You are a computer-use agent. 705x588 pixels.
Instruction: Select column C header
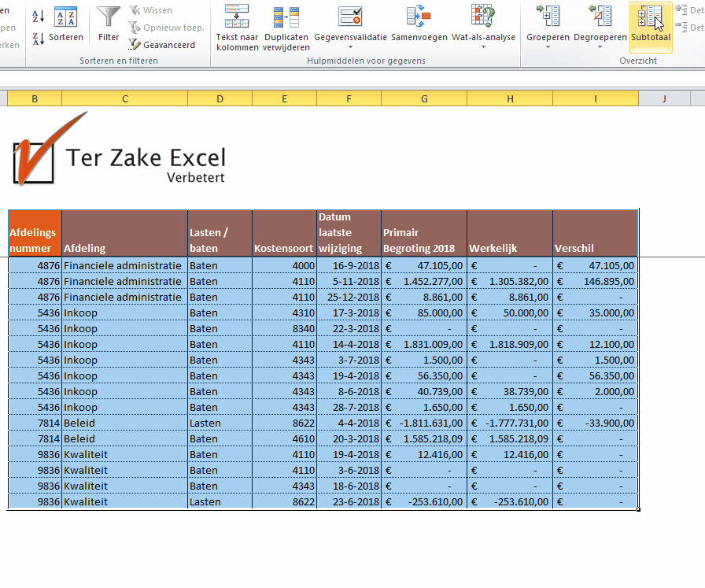(x=125, y=98)
